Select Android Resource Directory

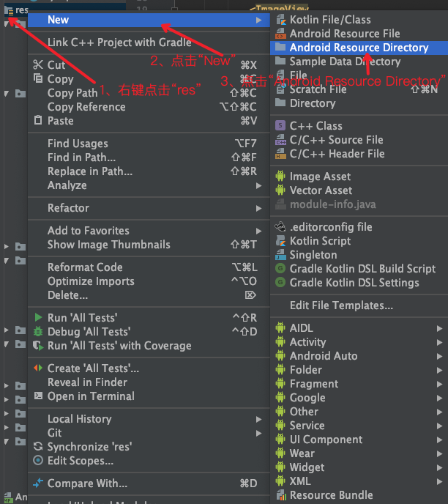click(x=359, y=48)
